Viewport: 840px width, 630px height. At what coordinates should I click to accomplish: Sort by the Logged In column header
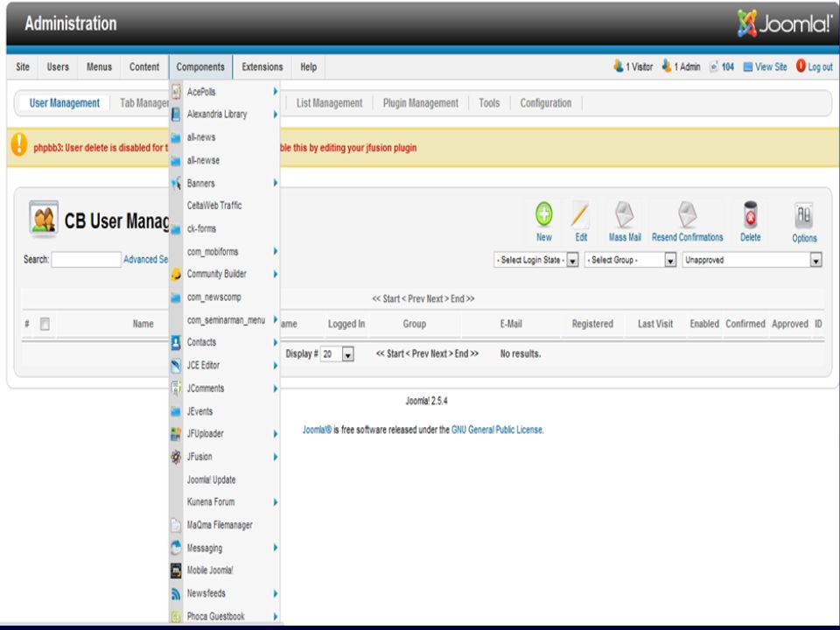click(346, 324)
